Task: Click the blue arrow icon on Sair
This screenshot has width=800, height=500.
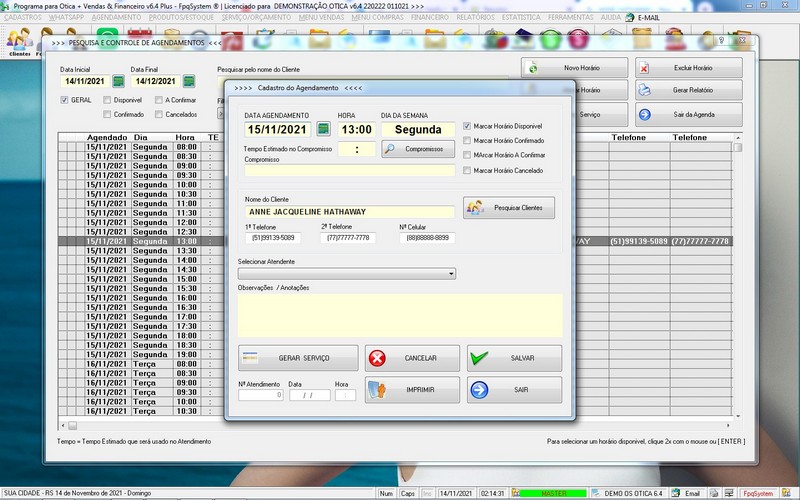Action: click(479, 390)
